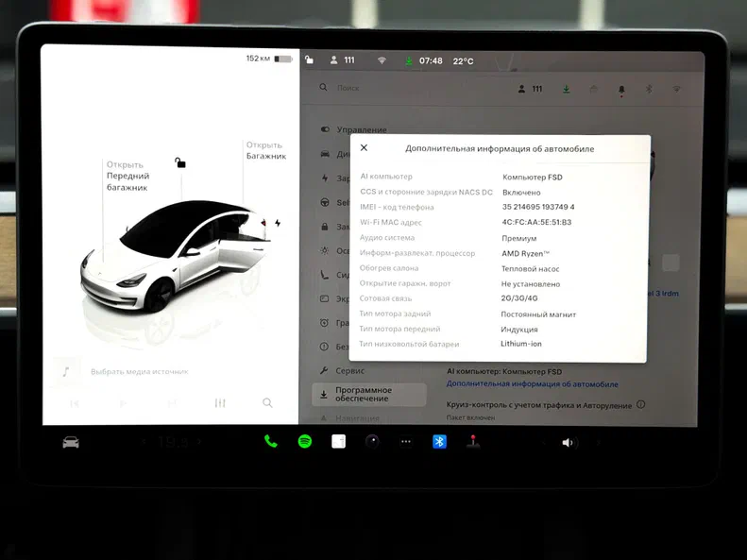Screen dimensions: 747x560
Task: Open profile 111 in settings header
Action: click(x=530, y=89)
